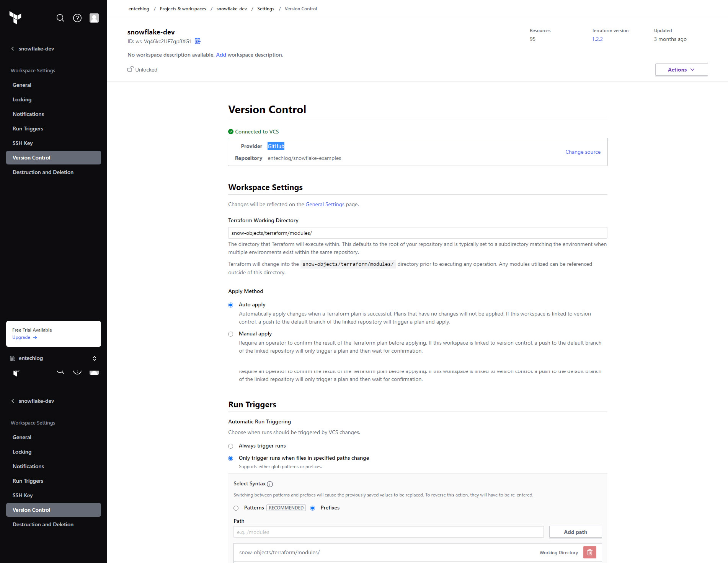Image resolution: width=728 pixels, height=563 pixels.
Task: Select the Prefixes syntax radio
Action: click(x=312, y=508)
